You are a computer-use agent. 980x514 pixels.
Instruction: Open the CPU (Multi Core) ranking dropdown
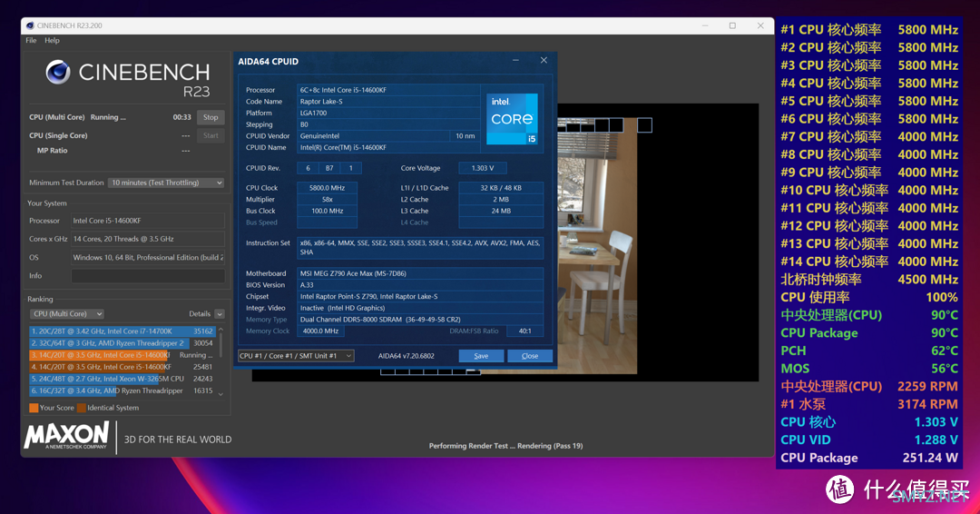coord(67,314)
